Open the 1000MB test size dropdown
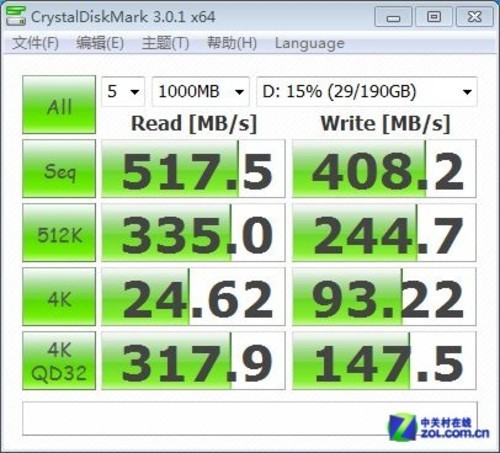The image size is (500, 453). click(200, 91)
